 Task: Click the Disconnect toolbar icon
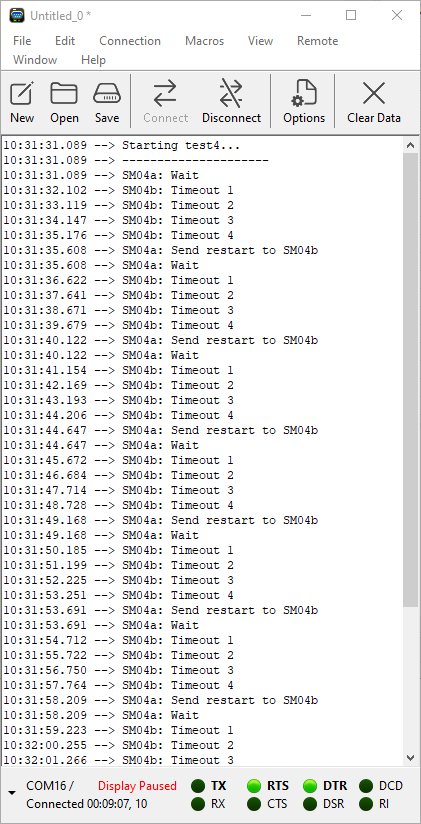(x=231, y=94)
